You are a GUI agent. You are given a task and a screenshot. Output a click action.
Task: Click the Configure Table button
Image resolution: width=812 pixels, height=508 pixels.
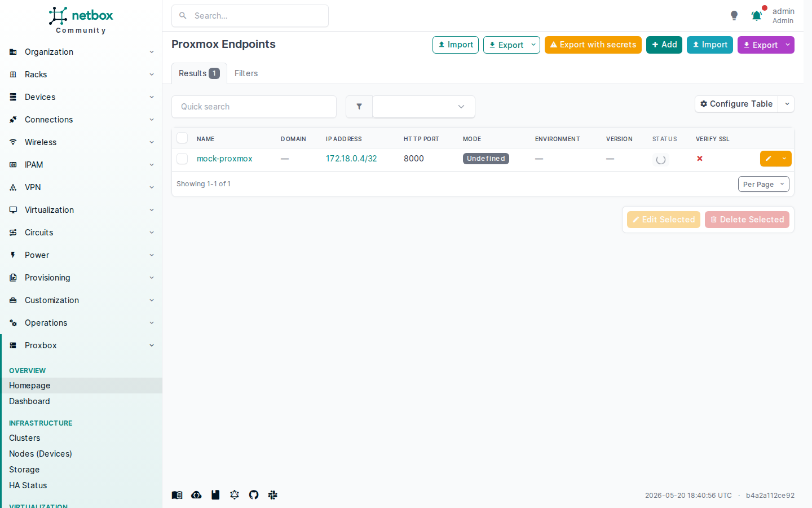[736, 104]
